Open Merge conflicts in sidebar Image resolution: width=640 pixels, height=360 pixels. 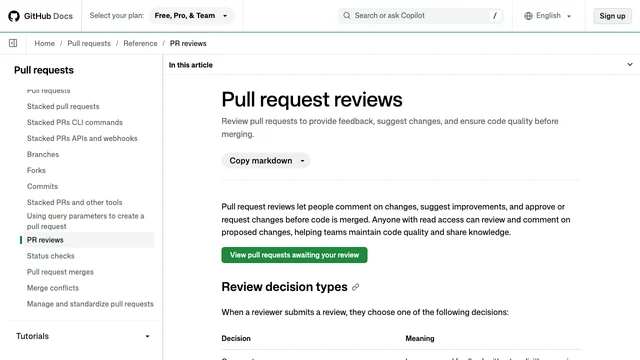pos(53,288)
